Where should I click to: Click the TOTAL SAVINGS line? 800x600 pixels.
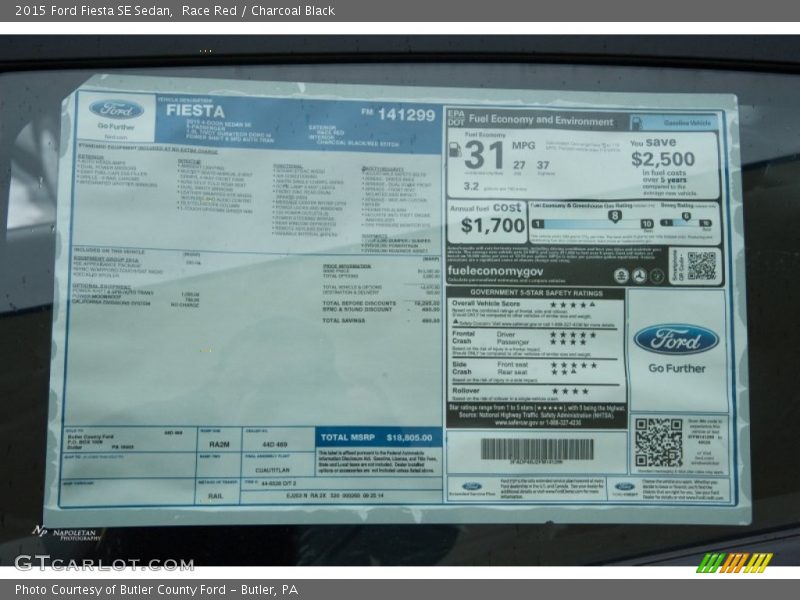[381, 320]
